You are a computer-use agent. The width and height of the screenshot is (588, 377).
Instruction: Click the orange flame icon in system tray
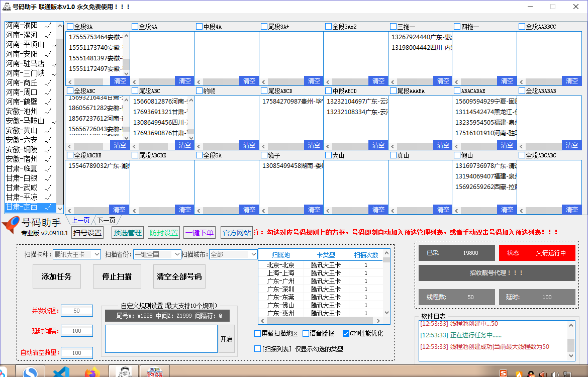[x=519, y=374]
